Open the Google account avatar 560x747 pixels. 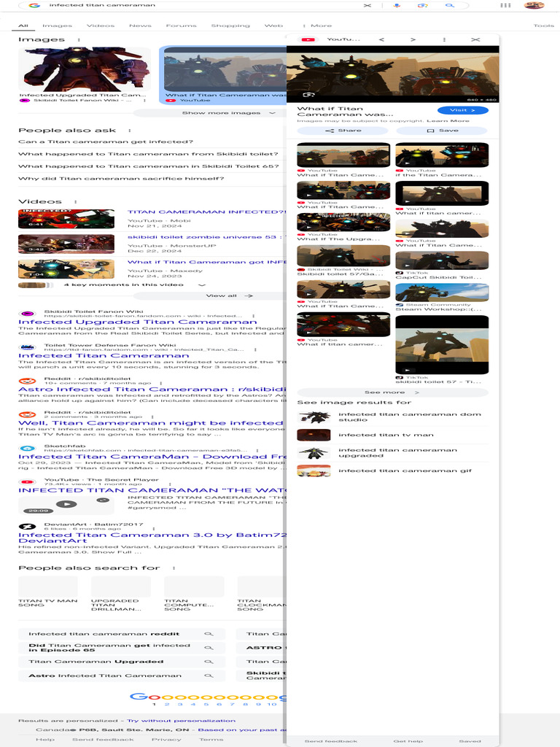(x=534, y=5)
